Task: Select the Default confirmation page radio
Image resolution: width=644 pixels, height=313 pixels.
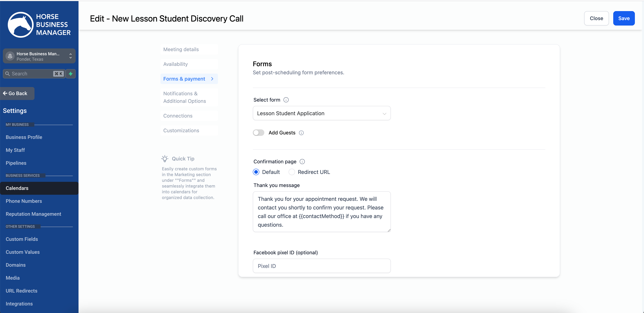Action: coord(256,172)
